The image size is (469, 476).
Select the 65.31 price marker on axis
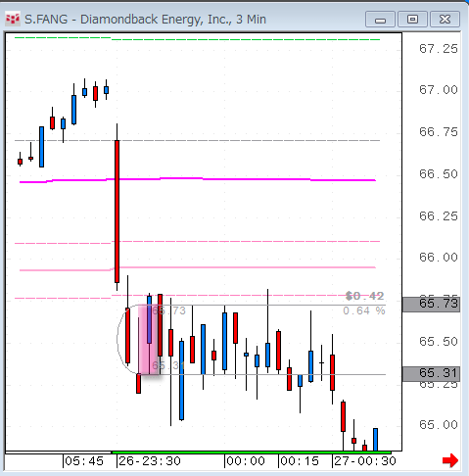click(431, 373)
